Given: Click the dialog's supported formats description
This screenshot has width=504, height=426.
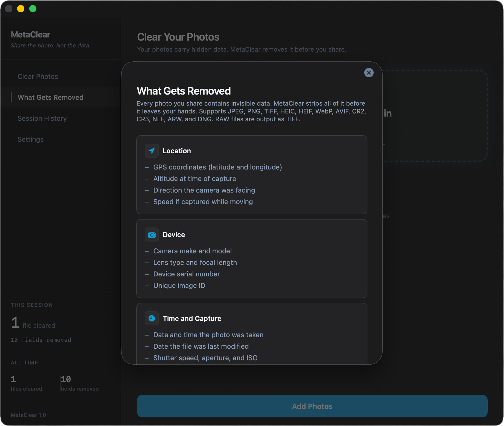Looking at the screenshot, I should (251, 111).
